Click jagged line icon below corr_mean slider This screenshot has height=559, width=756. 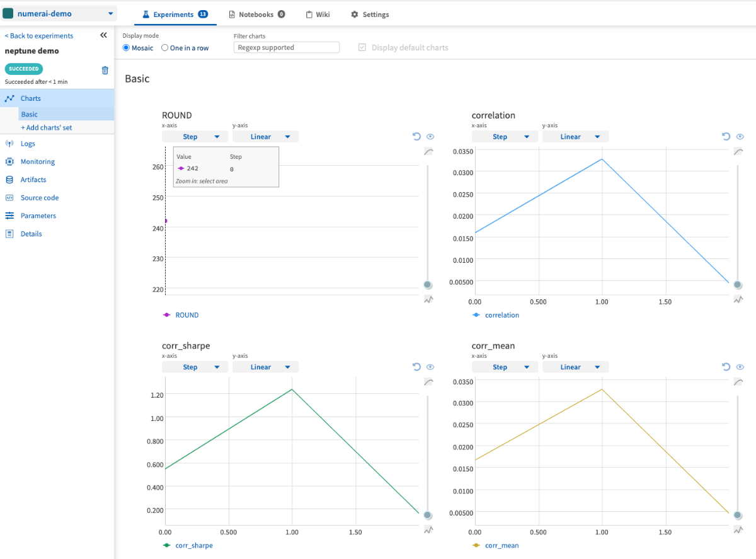pyautogui.click(x=738, y=530)
